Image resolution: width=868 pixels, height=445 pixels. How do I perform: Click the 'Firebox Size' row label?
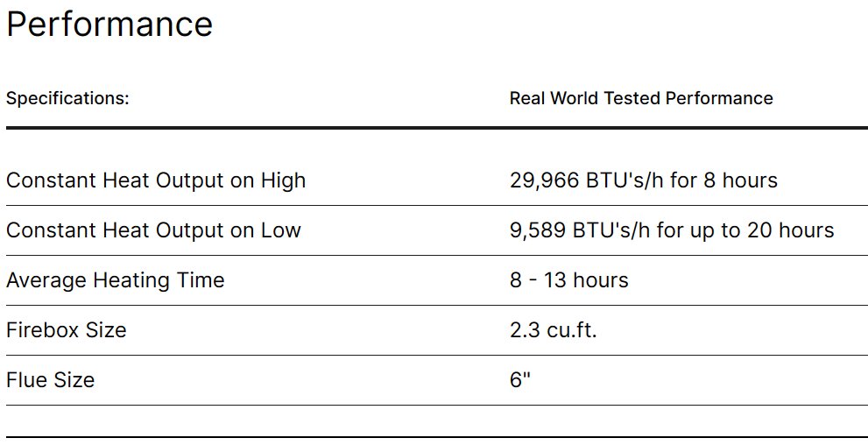pos(67,330)
